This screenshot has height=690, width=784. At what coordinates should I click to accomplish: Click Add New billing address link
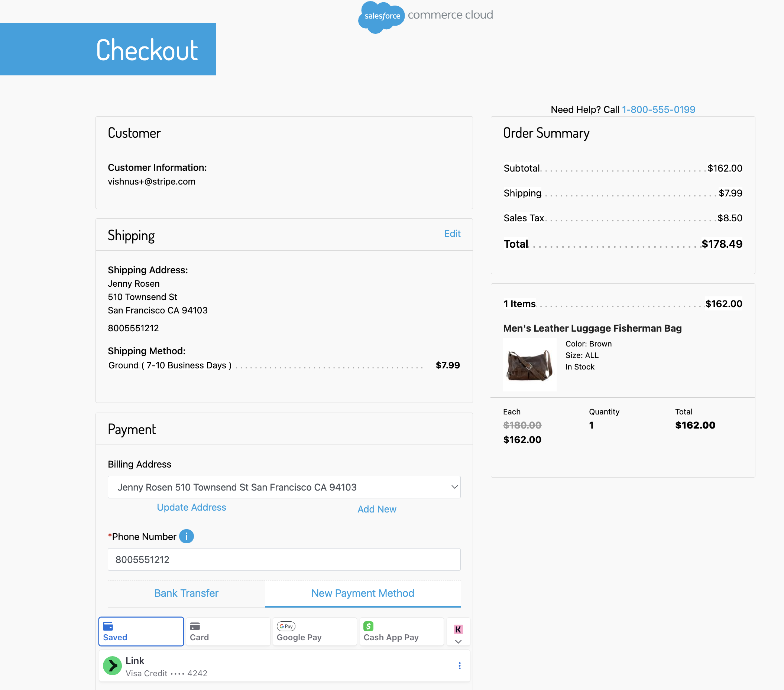377,509
